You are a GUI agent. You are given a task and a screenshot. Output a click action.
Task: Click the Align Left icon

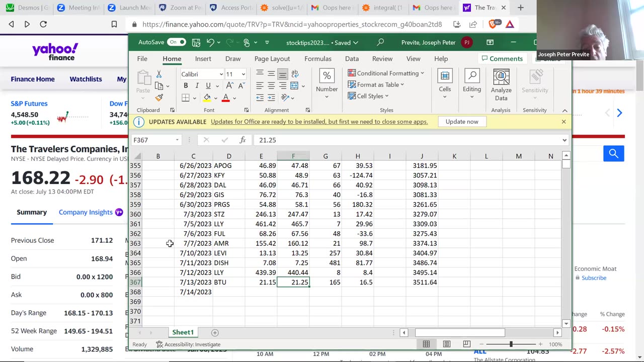coord(260,85)
